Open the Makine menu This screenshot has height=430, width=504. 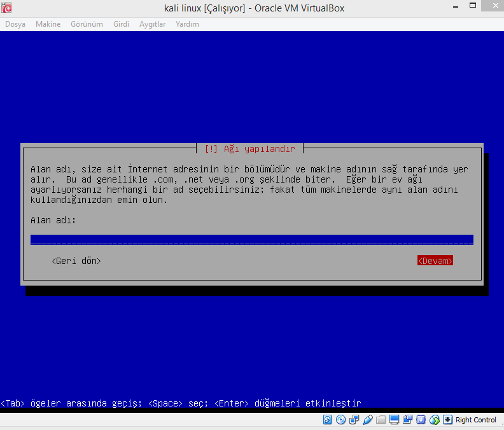[x=48, y=24]
